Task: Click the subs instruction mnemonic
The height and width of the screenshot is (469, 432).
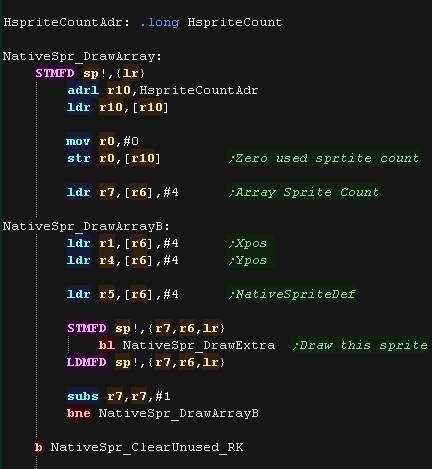Action: [x=83, y=396]
